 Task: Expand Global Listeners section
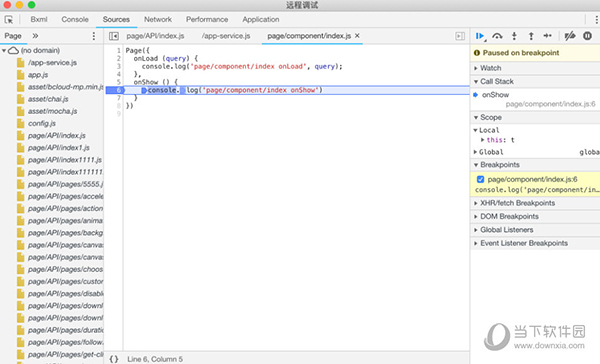tap(476, 230)
